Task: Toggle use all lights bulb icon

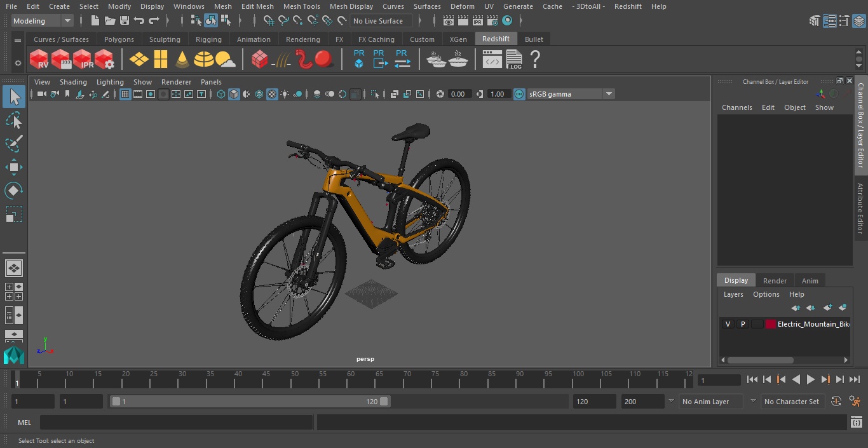Action: [x=285, y=94]
